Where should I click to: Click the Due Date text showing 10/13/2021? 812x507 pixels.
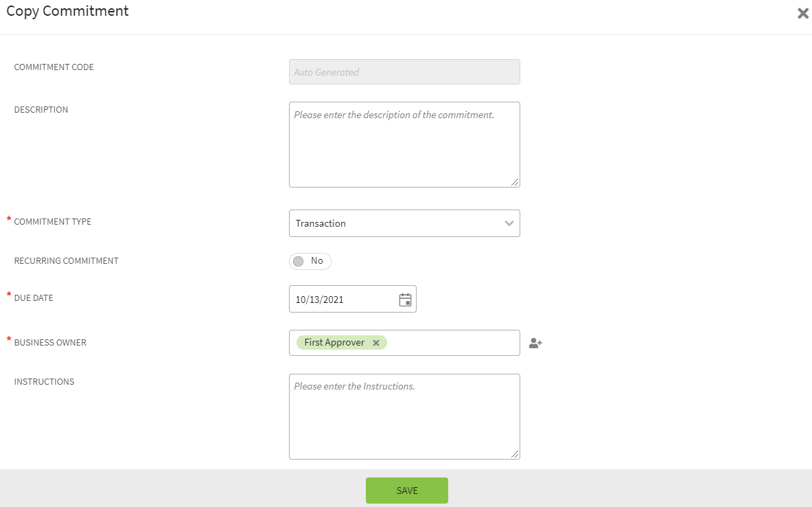(x=320, y=300)
